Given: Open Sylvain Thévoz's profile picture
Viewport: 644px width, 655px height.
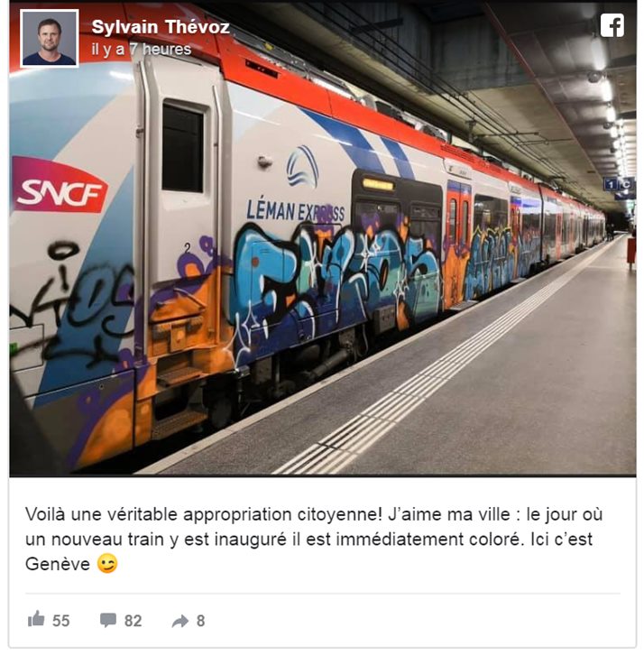Looking at the screenshot, I should tap(50, 39).
